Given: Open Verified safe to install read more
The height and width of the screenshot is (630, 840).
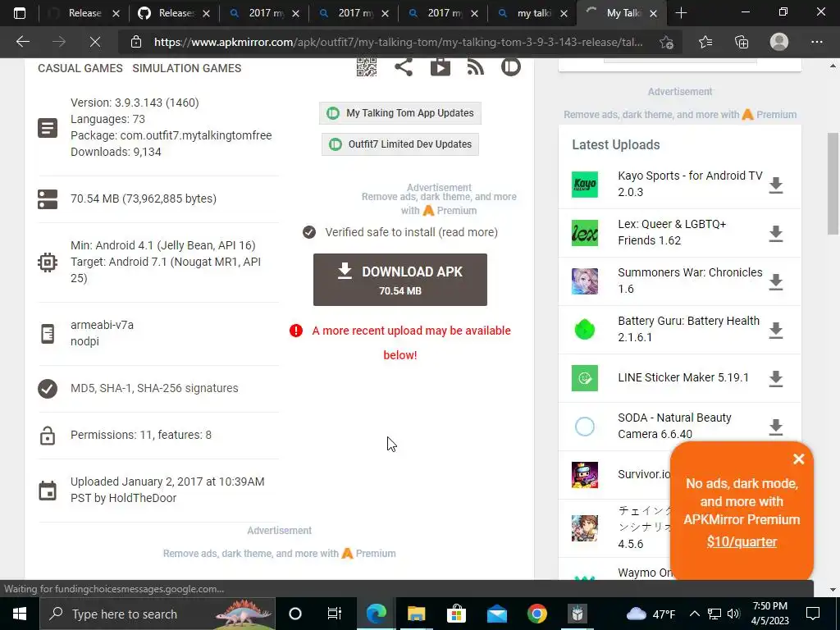Looking at the screenshot, I should (x=411, y=232).
